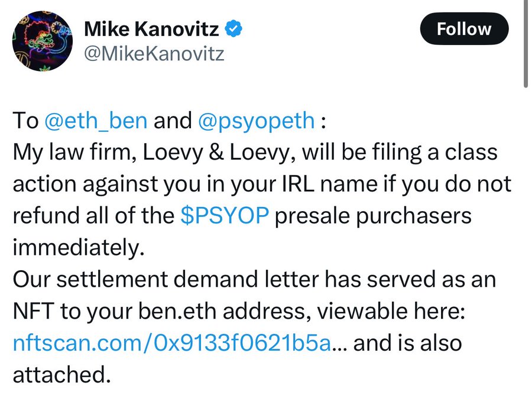
Task: Click the 'My law firm, Loevy & Loevy' line
Action: point(255,152)
